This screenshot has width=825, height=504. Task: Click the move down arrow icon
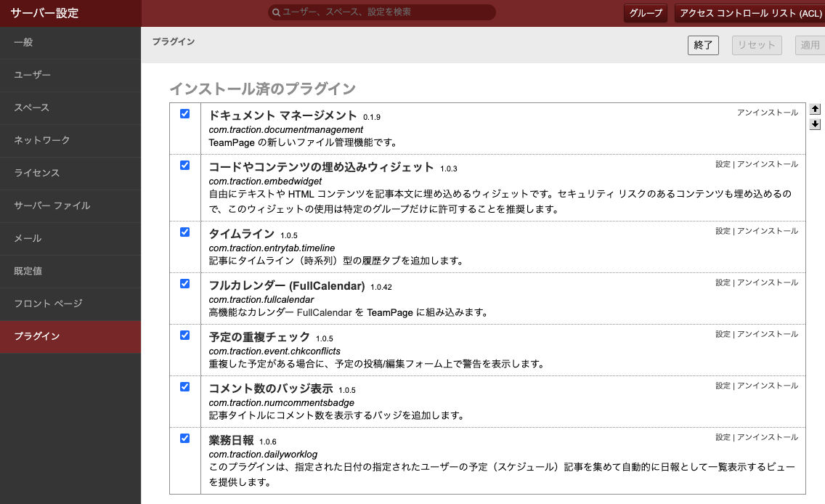[815, 124]
